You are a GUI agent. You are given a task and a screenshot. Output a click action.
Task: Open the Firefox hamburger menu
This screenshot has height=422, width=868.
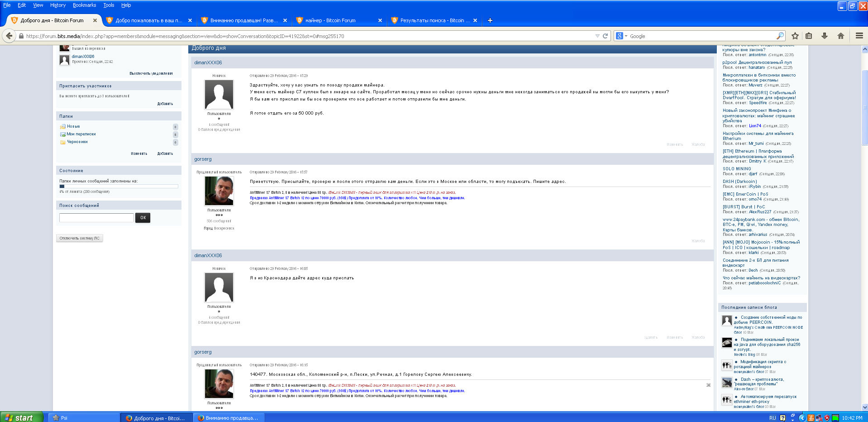(859, 36)
